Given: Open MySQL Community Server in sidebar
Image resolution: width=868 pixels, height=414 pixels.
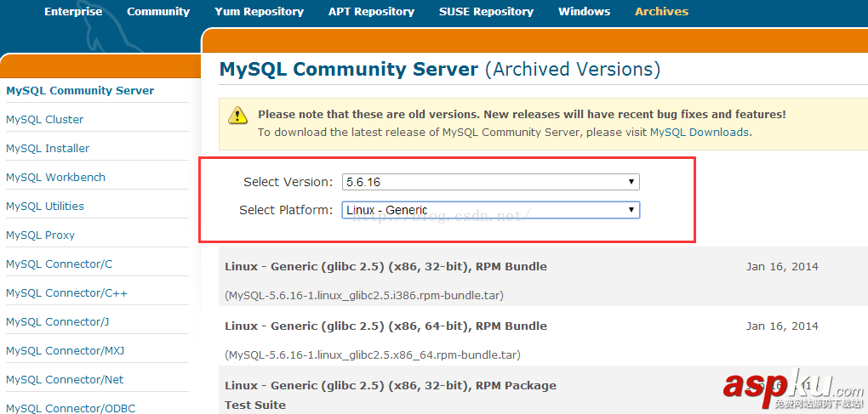Looking at the screenshot, I should tap(80, 91).
